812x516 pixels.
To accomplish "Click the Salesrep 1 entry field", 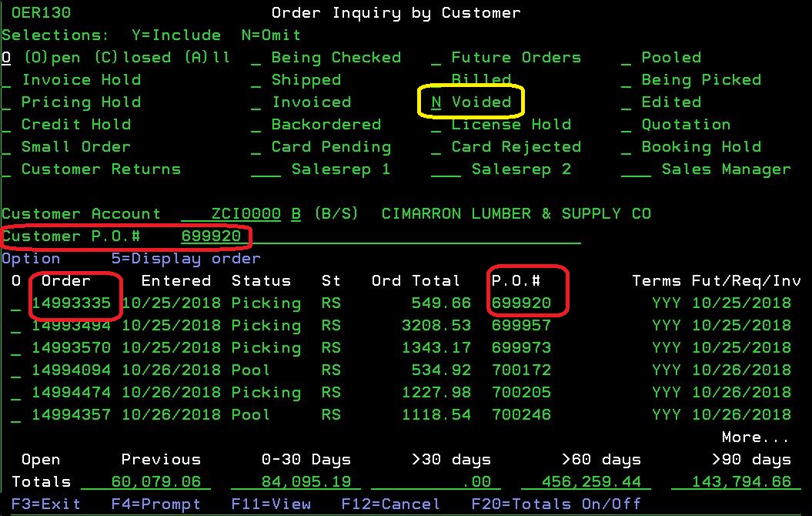I will (266, 169).
